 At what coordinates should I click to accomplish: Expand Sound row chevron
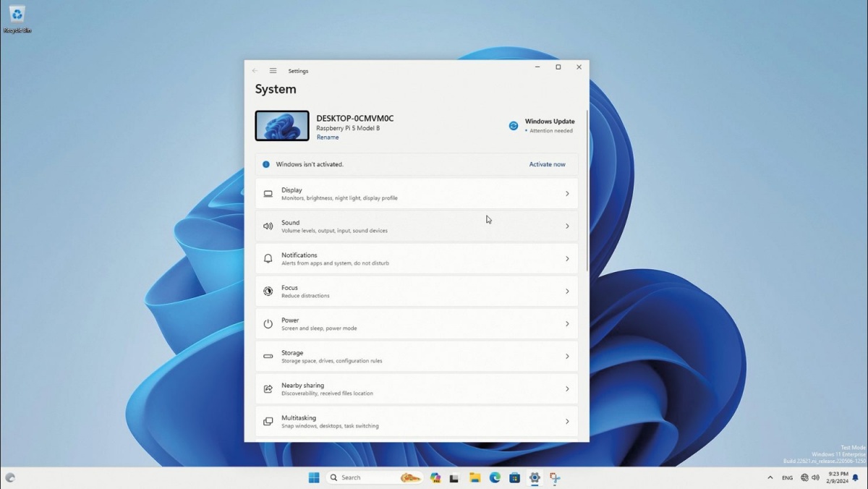(567, 226)
